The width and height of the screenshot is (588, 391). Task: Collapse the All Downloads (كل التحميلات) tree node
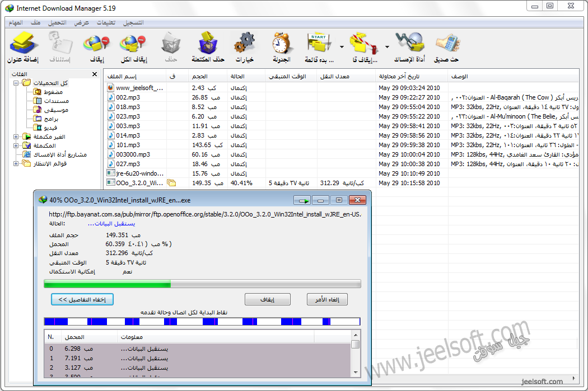coord(16,83)
